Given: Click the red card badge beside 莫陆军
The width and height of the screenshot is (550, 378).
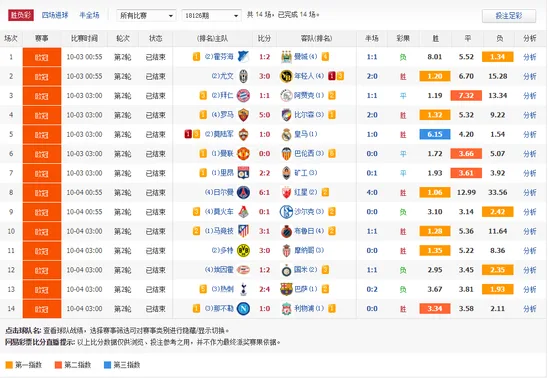Looking at the screenshot, I should coord(188,134).
